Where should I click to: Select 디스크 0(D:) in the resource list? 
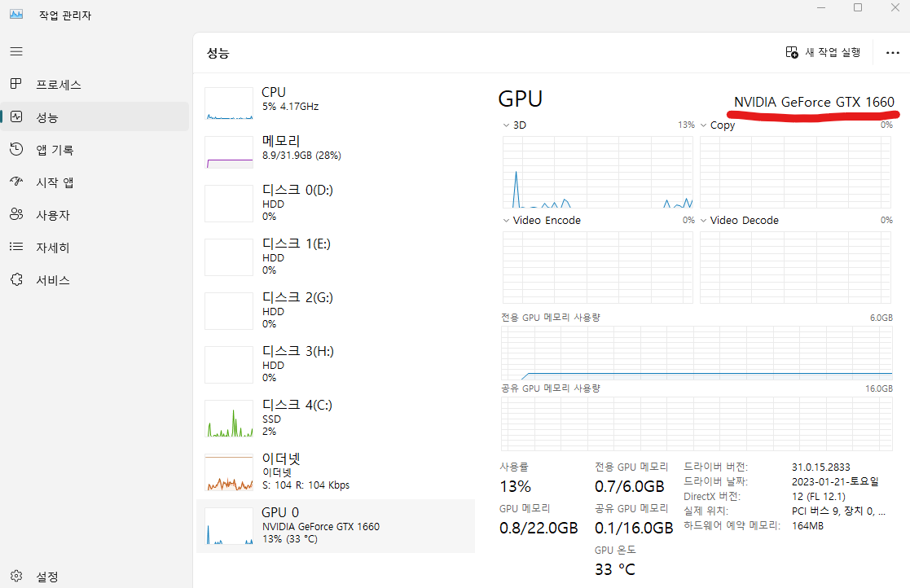336,203
